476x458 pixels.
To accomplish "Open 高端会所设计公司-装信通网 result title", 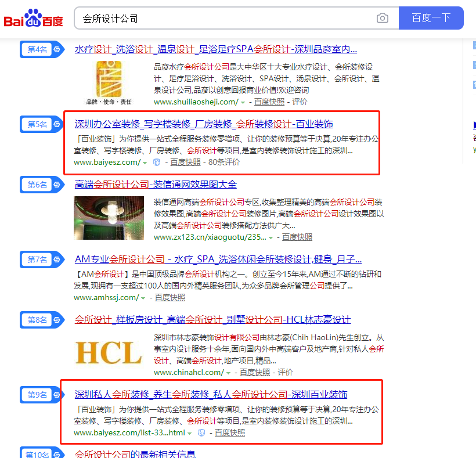I will (x=156, y=184).
